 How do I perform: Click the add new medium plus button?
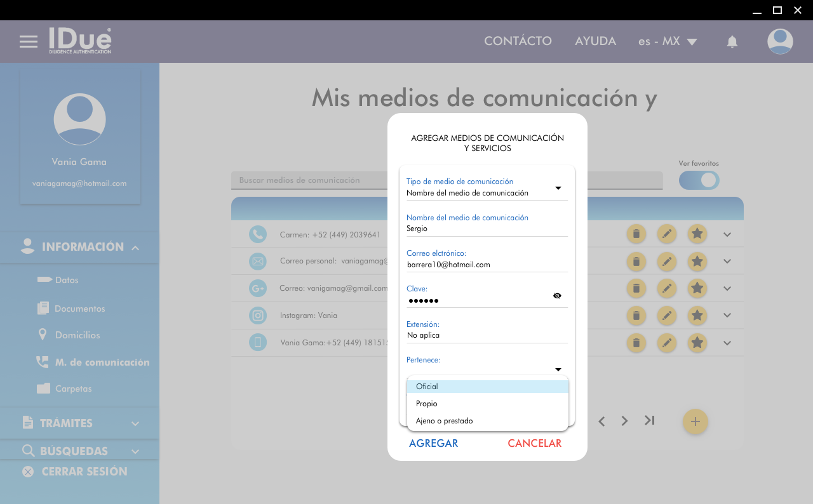click(695, 421)
